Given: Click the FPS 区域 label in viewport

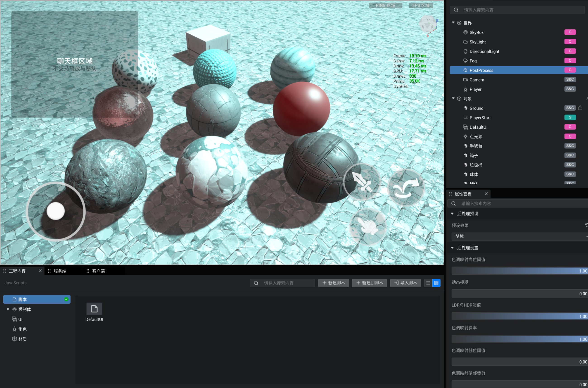Looking at the screenshot, I should tap(421, 5).
